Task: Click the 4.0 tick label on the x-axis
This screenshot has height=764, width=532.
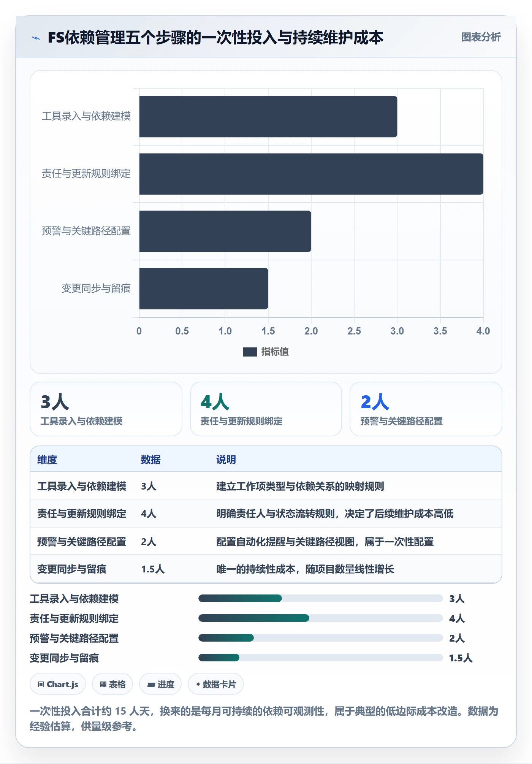Action: click(483, 331)
